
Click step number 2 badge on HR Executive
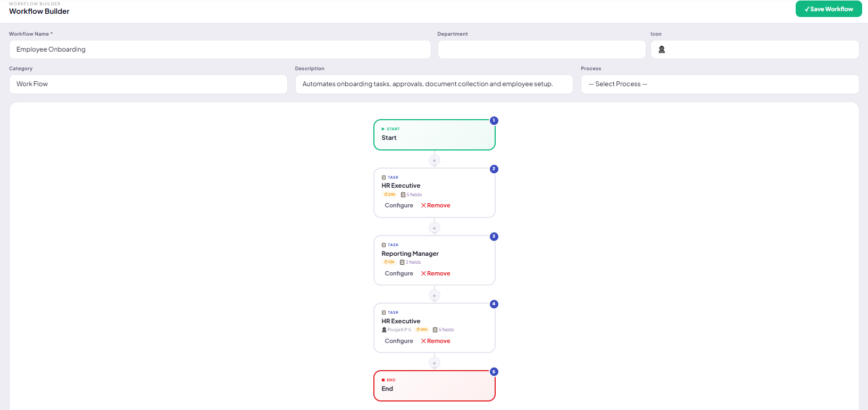coord(494,169)
